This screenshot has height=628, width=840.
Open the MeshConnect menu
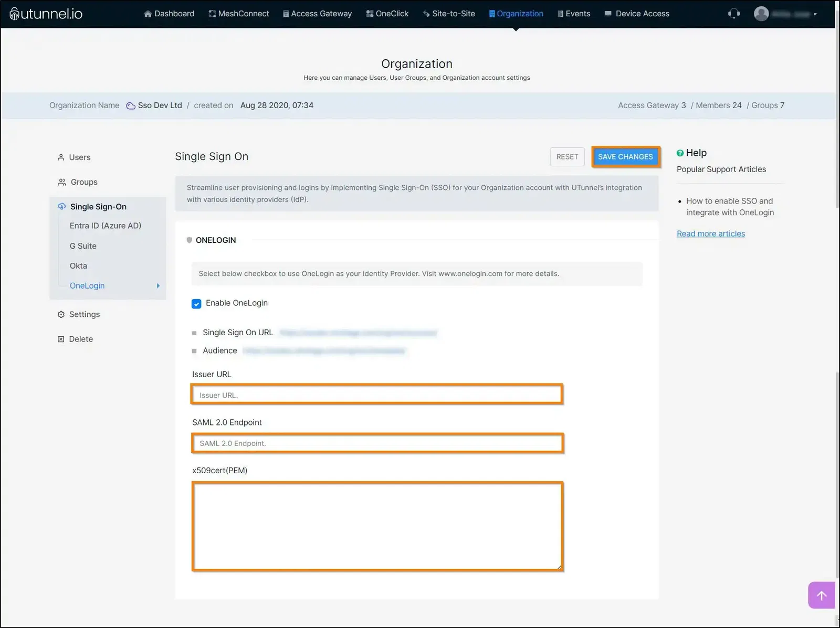[239, 14]
